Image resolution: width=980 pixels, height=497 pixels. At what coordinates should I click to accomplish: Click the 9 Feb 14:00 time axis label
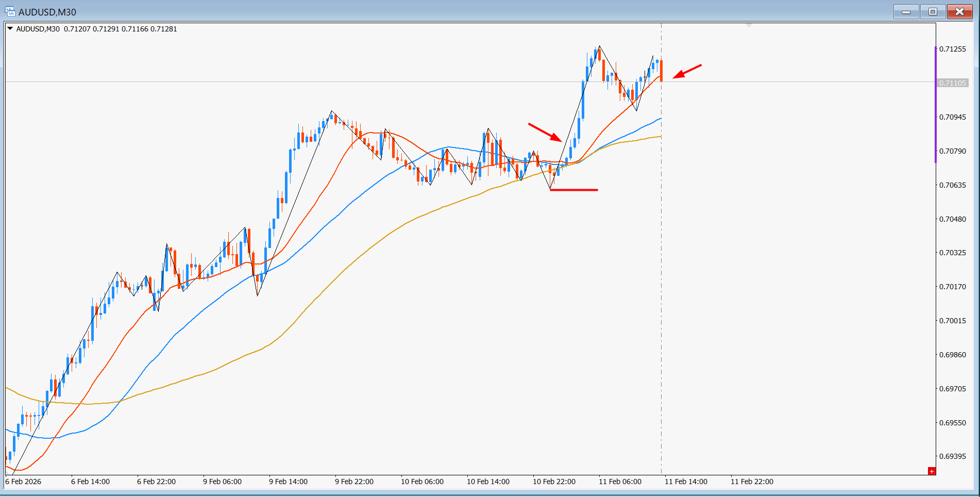(288, 482)
